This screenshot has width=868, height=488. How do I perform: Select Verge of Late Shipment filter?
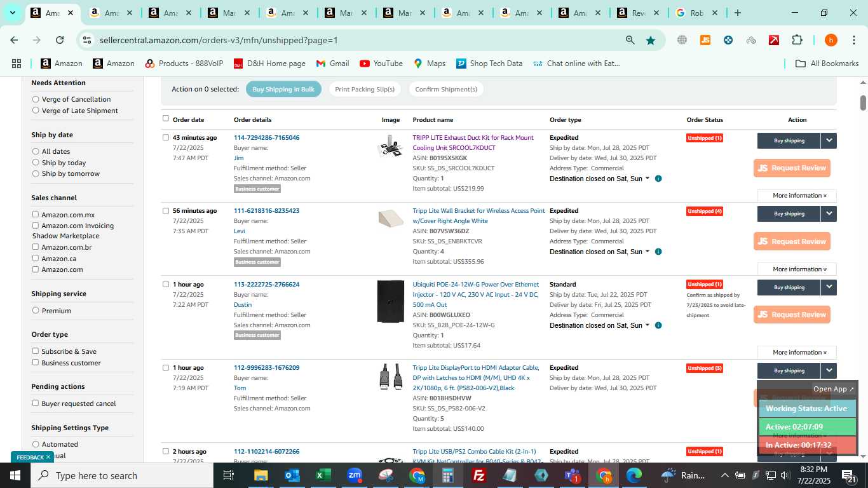point(36,111)
